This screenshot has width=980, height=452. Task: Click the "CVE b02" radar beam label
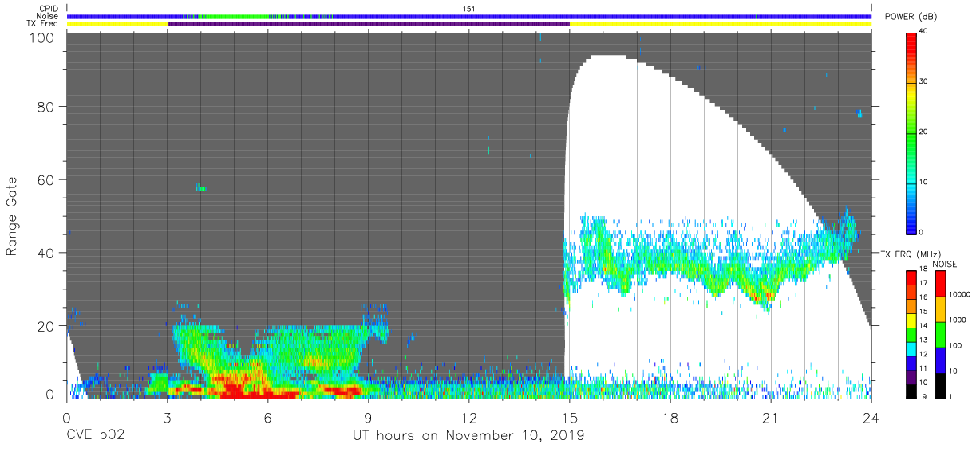click(95, 435)
